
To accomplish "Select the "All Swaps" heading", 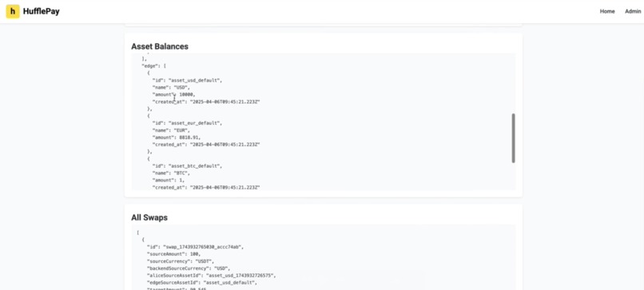I will pyautogui.click(x=149, y=218).
